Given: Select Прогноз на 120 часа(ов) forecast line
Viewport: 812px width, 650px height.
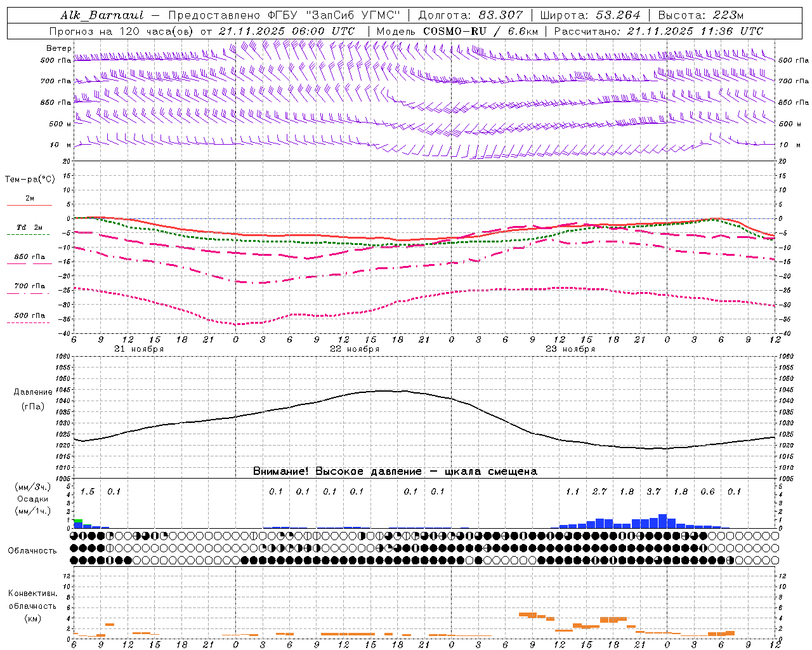Looking at the screenshot, I should coord(202,31).
